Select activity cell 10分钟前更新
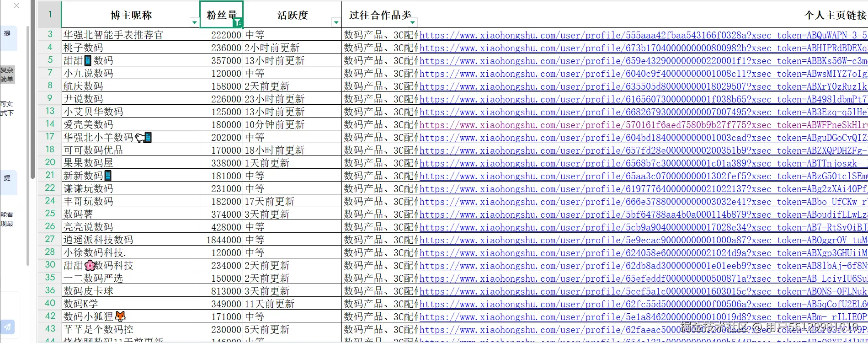 click(293, 124)
